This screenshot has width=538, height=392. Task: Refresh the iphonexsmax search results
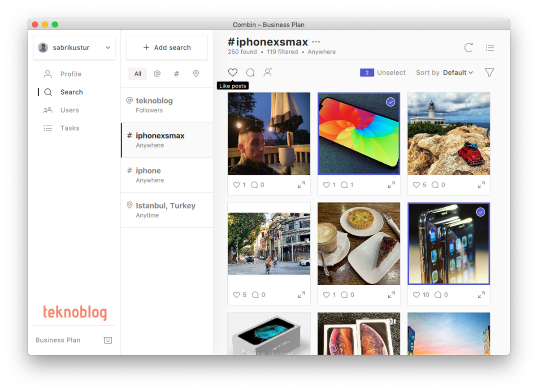tap(469, 48)
